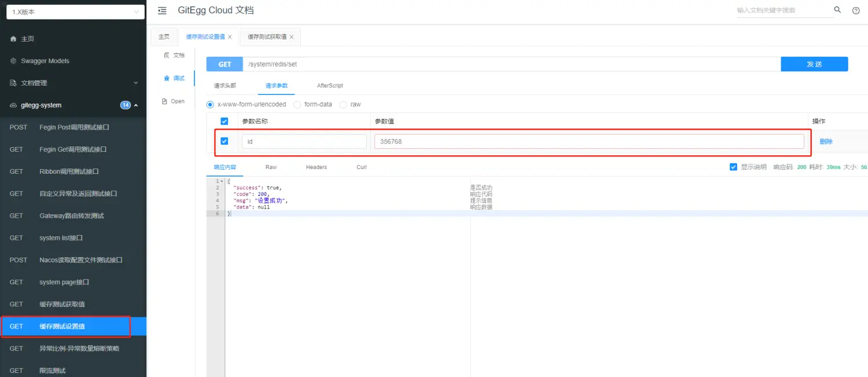The height and width of the screenshot is (377, 868).
Task: Click the search magnifier icon
Action: pos(837,10)
